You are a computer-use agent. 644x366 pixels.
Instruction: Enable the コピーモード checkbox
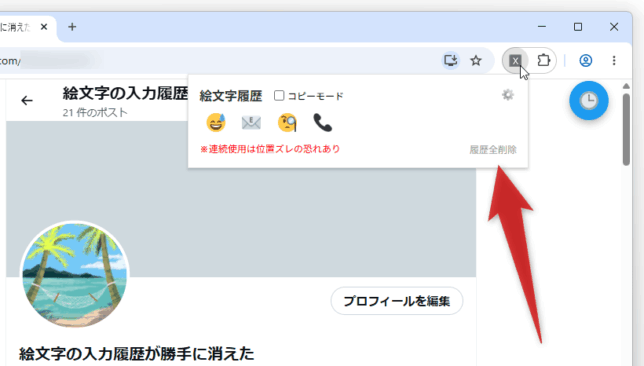pos(279,95)
